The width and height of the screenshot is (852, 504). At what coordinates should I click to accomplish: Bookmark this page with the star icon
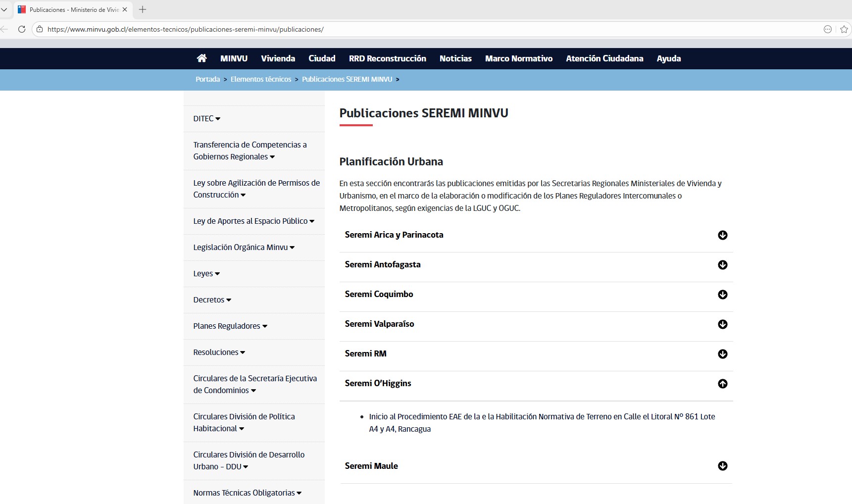(844, 29)
